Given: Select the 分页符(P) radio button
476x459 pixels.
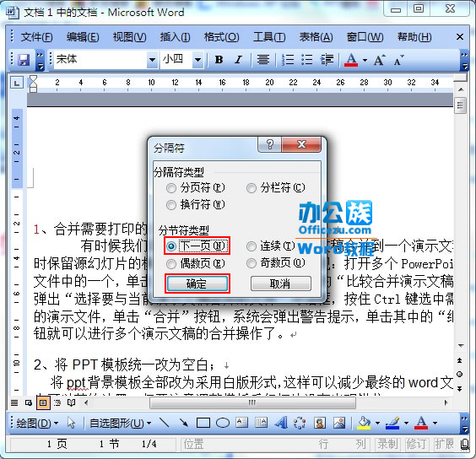Looking at the screenshot, I should coord(171,188).
